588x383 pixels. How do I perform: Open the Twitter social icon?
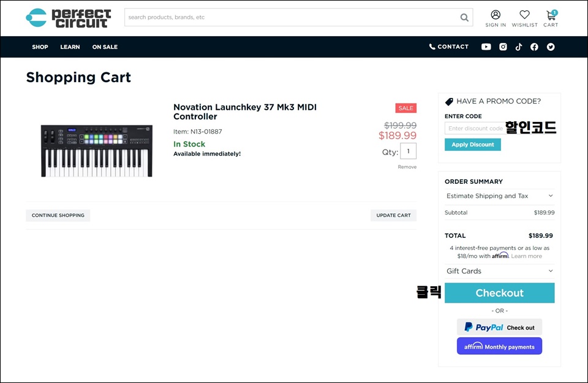pos(551,47)
